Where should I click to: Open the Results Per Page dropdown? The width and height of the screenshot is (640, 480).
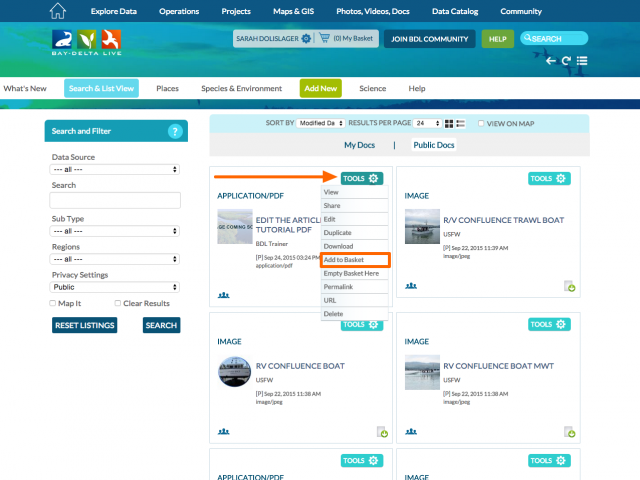click(x=427, y=123)
